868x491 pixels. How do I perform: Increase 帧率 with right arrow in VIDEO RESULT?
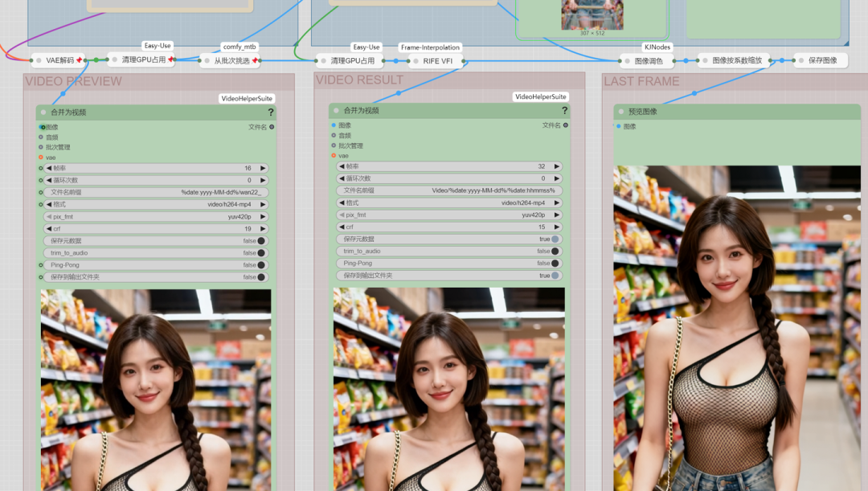click(x=555, y=167)
